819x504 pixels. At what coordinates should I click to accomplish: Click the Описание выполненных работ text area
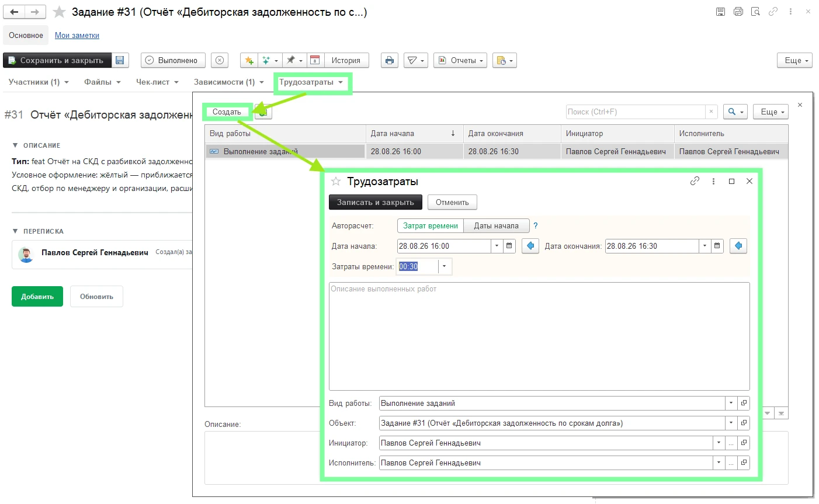(539, 336)
